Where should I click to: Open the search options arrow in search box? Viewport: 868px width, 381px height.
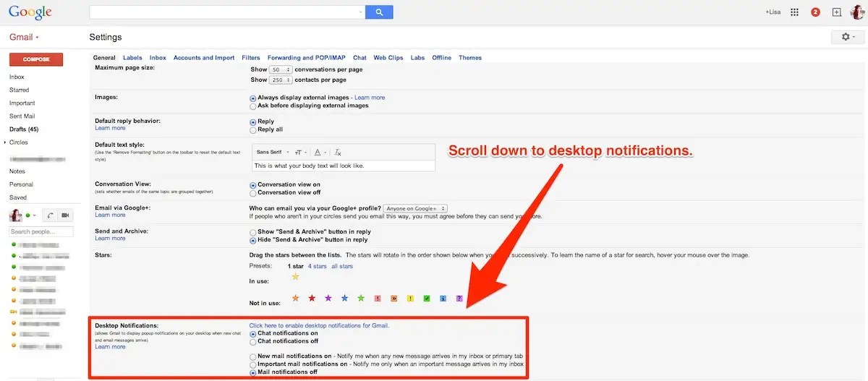361,13
